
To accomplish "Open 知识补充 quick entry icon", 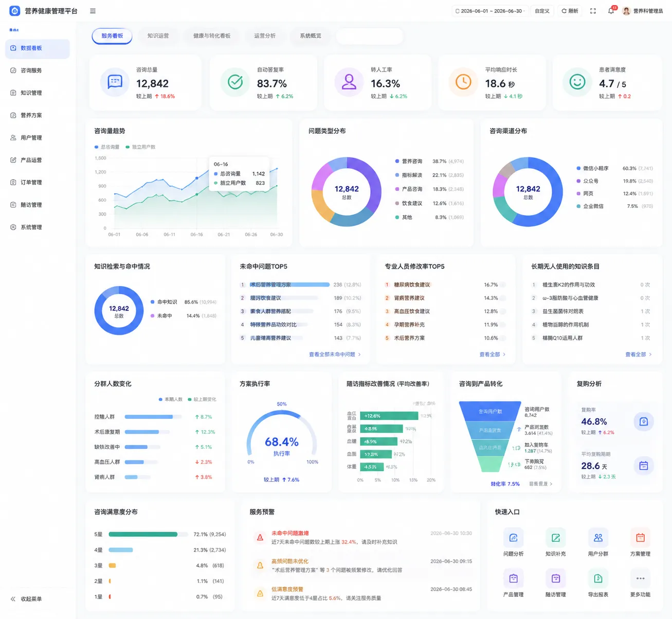I will click(x=555, y=538).
